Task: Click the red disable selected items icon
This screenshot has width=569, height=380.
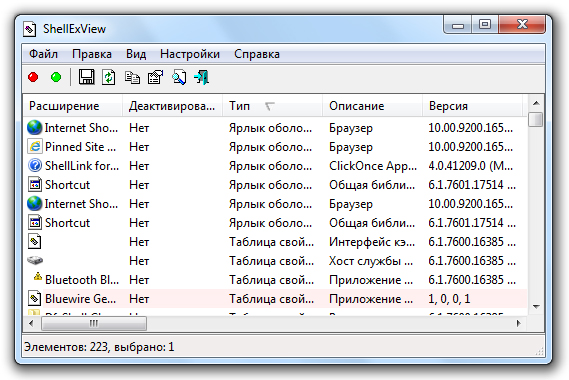Action: tap(33, 77)
